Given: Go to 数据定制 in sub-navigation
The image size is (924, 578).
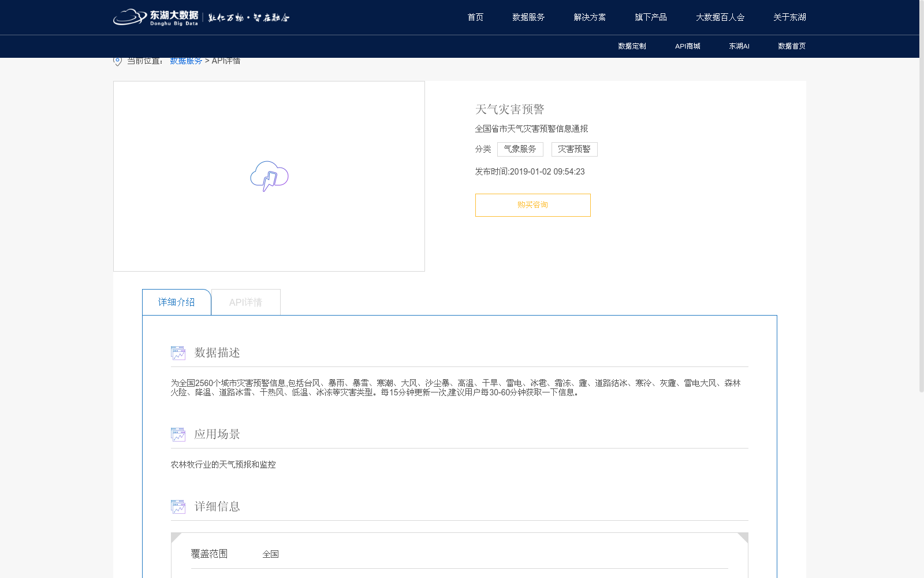Looking at the screenshot, I should tap(632, 46).
